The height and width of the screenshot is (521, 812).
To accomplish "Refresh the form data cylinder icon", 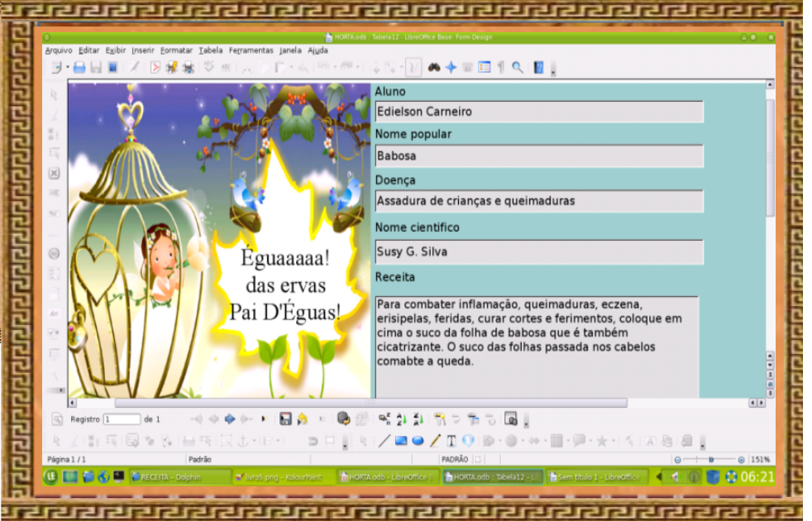I will pos(343,418).
